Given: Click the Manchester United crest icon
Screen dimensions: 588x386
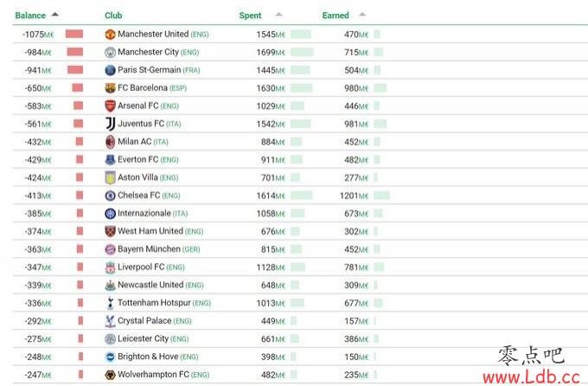Looking at the screenshot, I should point(110,35).
